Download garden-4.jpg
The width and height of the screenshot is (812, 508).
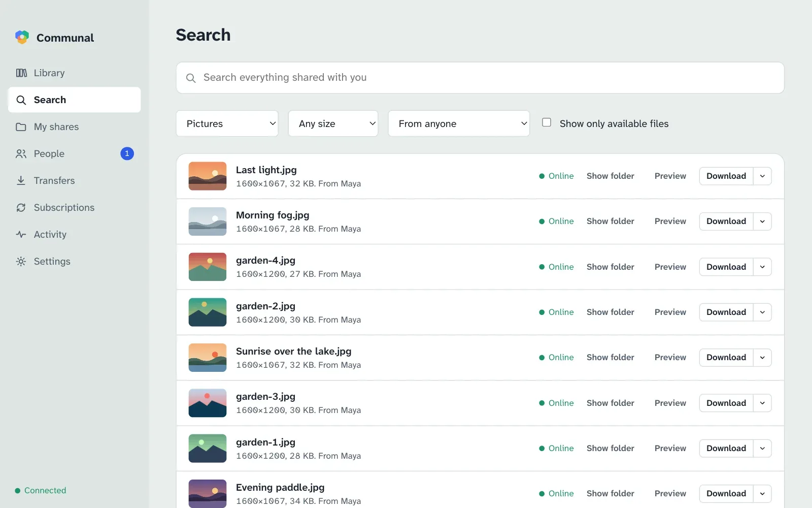[x=726, y=267]
